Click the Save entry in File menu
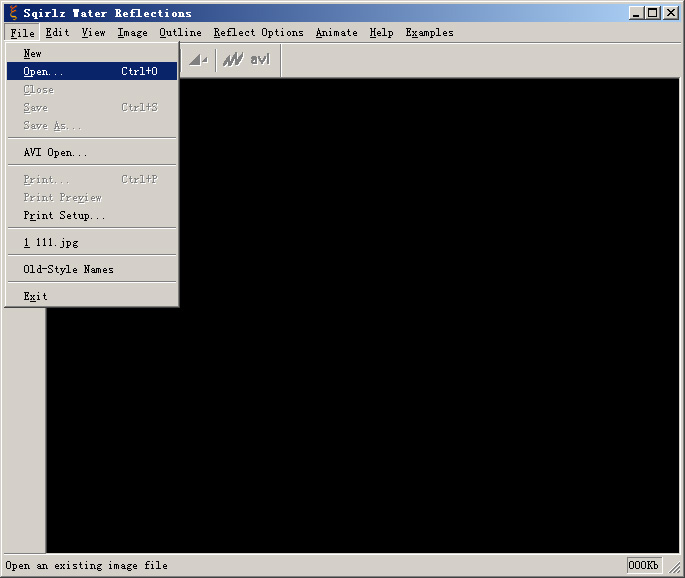Screen dimensions: 685x578 tap(92, 107)
